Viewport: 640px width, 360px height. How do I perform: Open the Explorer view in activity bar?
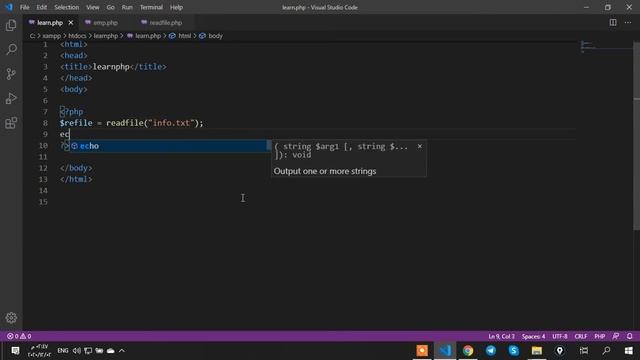click(11, 25)
